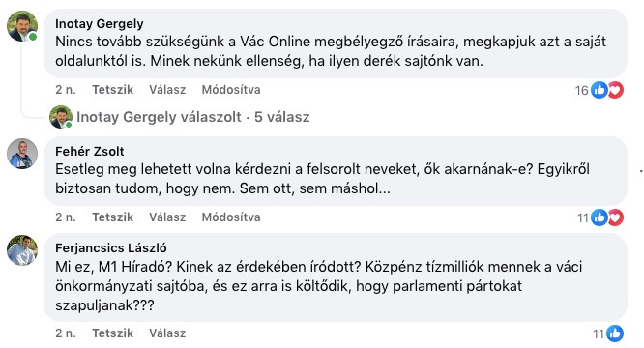Open Inotay Gergely's profile picture
Screen dimensions: 644x348
pyautogui.click(x=22, y=26)
